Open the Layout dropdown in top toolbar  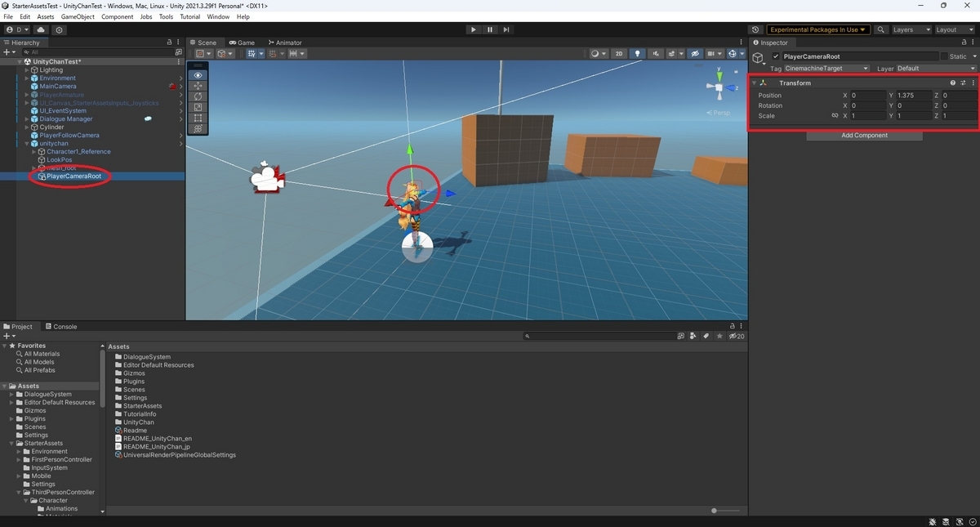coord(954,29)
